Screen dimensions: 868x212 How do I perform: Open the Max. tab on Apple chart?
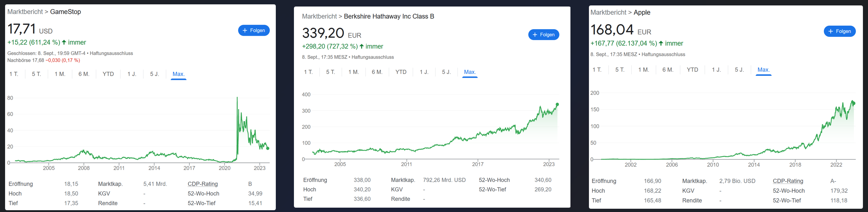coord(763,70)
